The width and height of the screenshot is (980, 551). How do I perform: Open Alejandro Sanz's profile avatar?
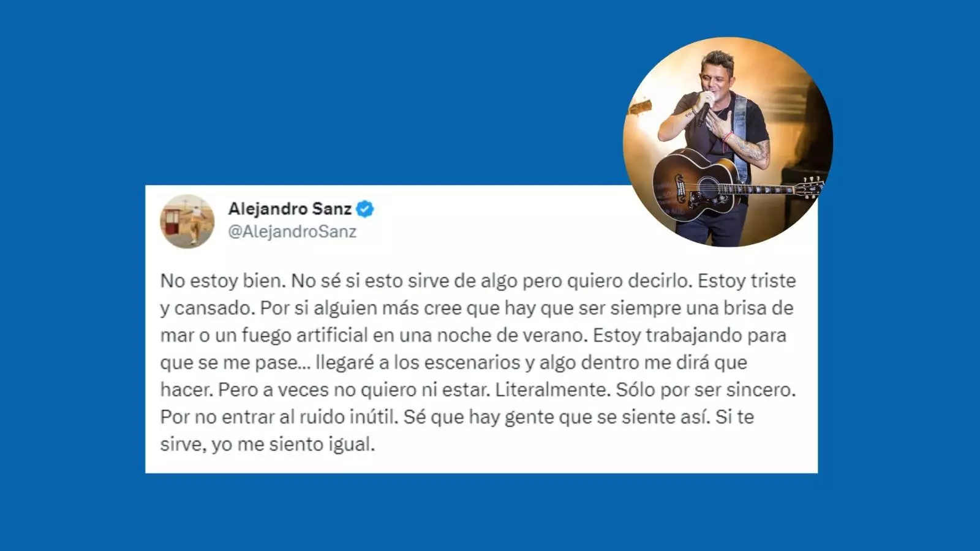tap(187, 221)
